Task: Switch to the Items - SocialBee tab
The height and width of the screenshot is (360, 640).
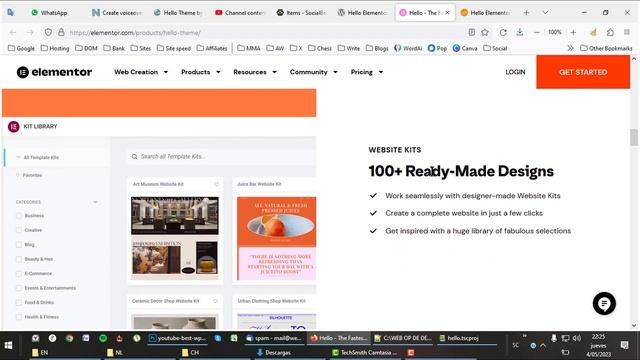Action: coord(302,13)
